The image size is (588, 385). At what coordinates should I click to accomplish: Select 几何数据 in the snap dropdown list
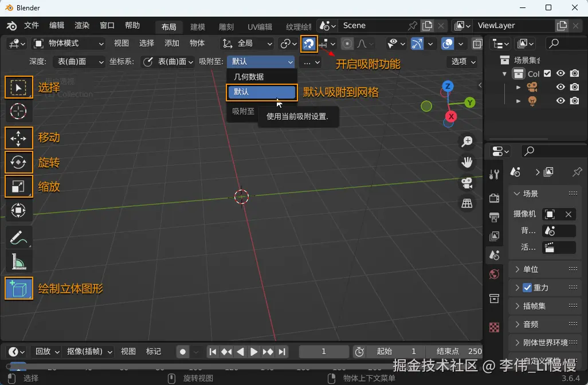(x=262, y=77)
